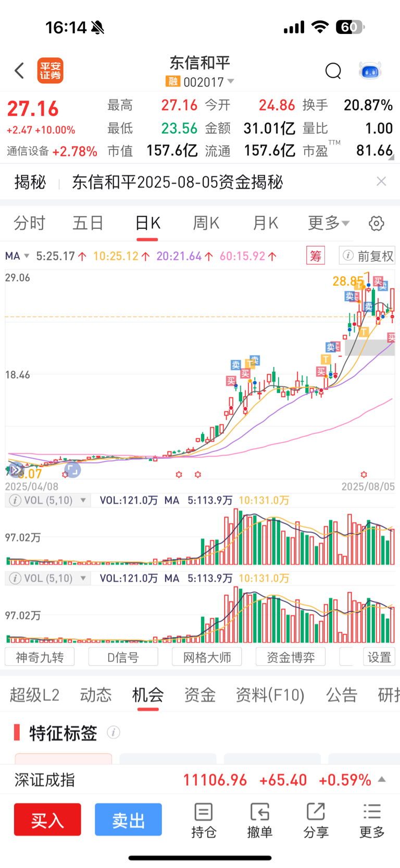Switch to 月K chart tab
Screen dimensions: 400x868
click(x=265, y=223)
